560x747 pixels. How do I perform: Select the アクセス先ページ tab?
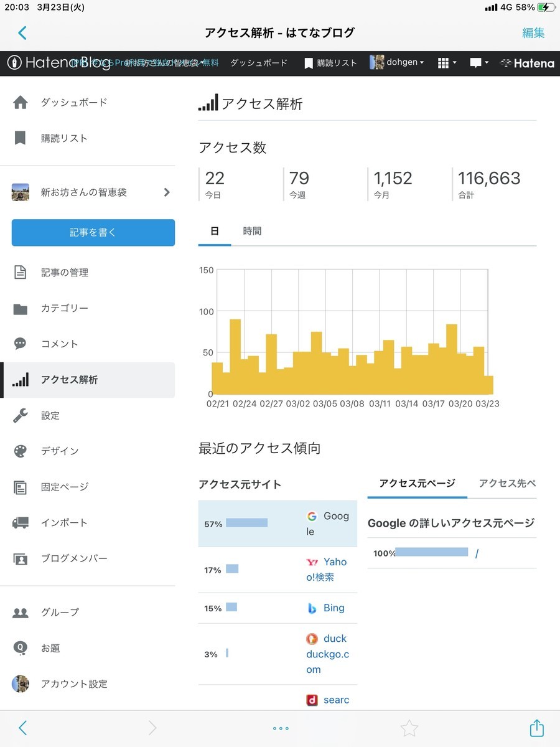click(507, 483)
